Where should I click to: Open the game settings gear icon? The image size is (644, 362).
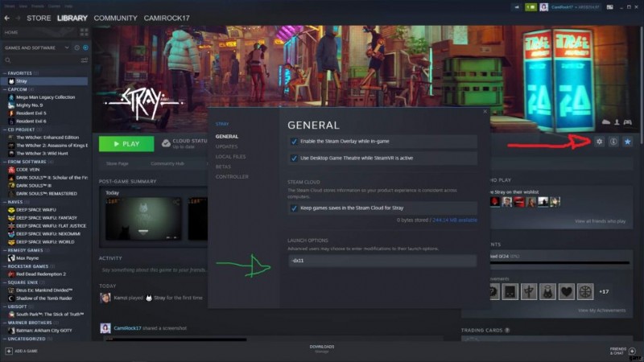click(x=598, y=142)
